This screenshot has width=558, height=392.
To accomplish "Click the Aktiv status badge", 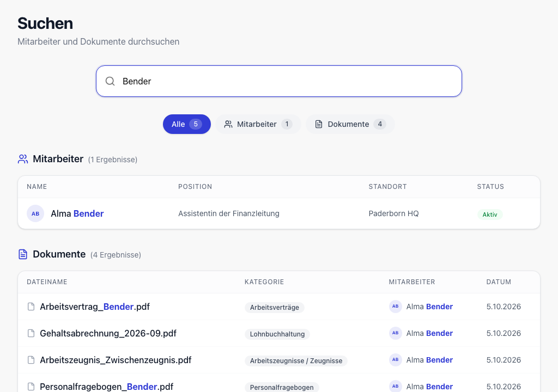I will (x=490, y=215).
